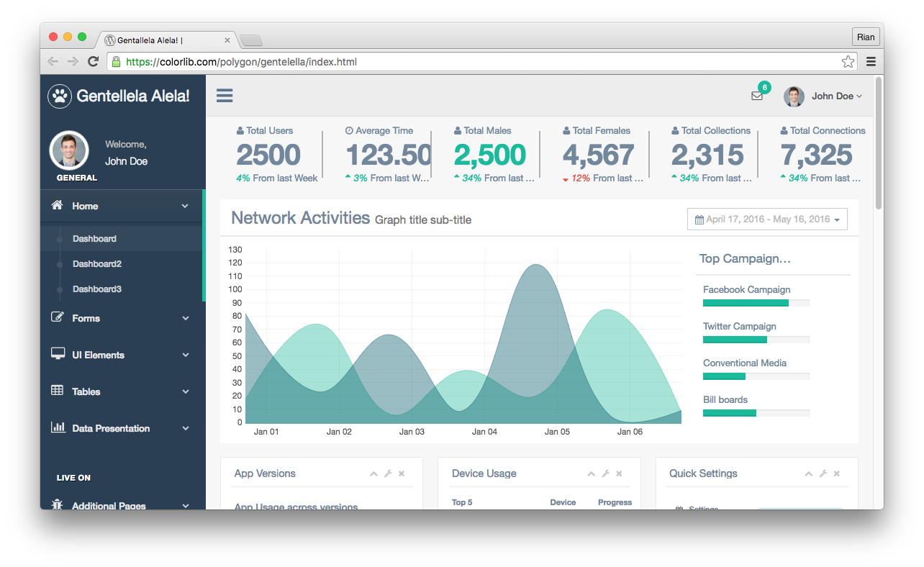Close the App Versions panel
Screen dimensions: 924x567
[402, 473]
